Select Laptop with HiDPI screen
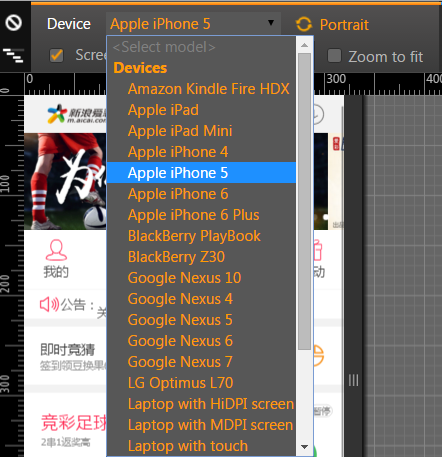The width and height of the screenshot is (442, 457). coord(201,404)
